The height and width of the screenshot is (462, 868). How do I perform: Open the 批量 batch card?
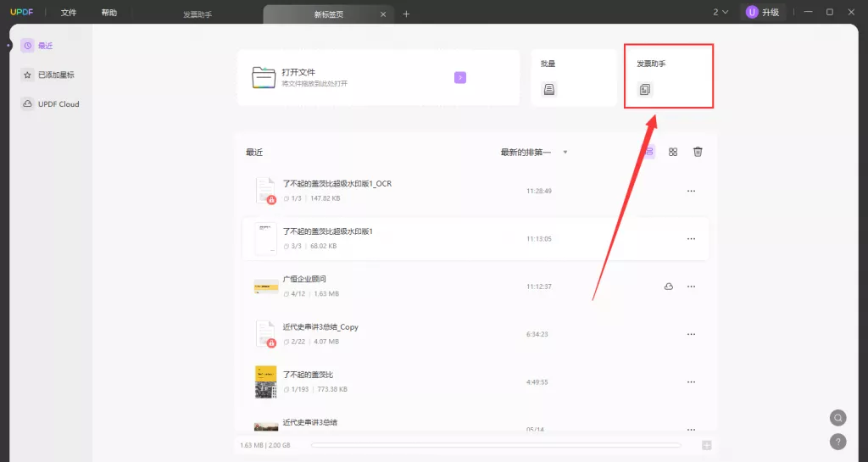tap(574, 77)
